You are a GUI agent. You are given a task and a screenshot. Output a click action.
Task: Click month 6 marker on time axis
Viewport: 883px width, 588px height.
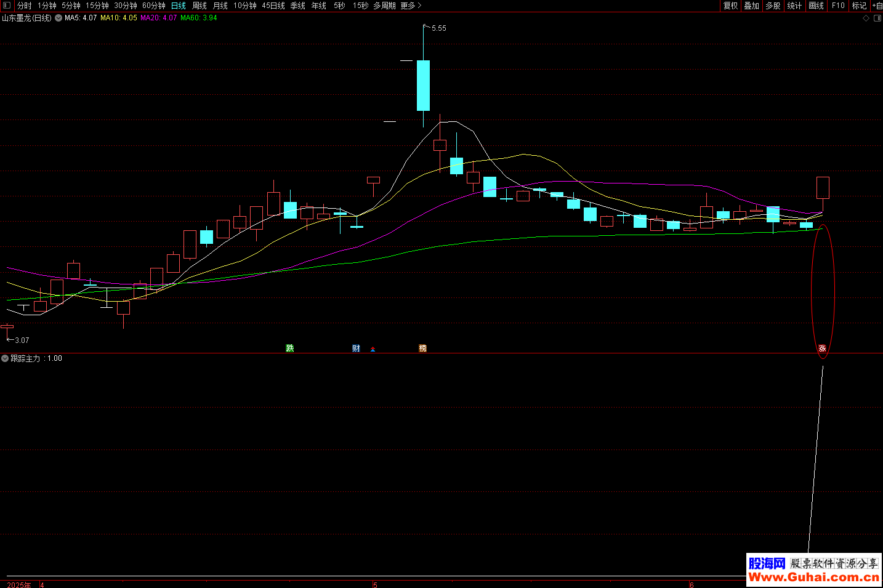691,584
